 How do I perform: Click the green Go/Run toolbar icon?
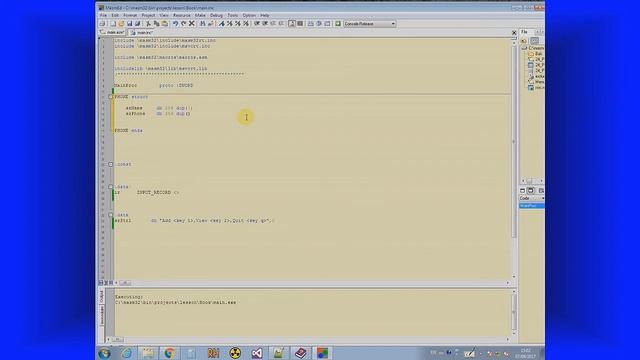pyautogui.click(x=338, y=24)
